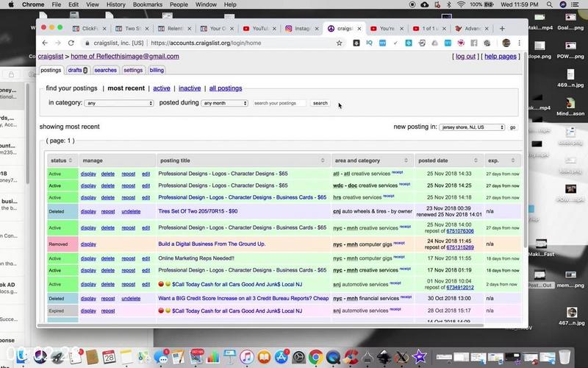588x368 pixels.
Task: Click the search button for postings
Action: click(x=320, y=103)
